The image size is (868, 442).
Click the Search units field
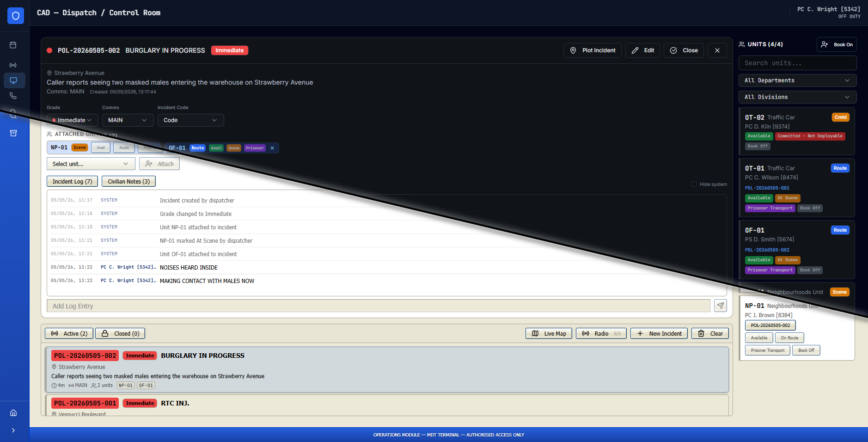click(x=798, y=63)
